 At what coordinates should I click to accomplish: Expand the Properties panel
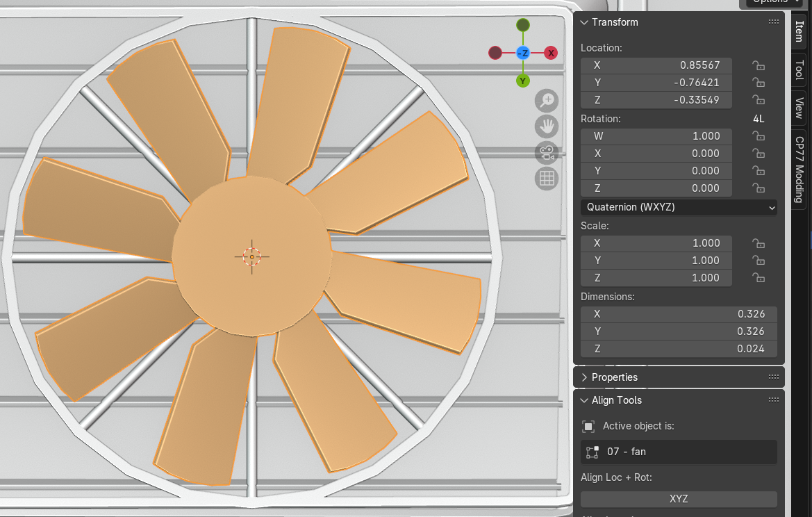pyautogui.click(x=584, y=377)
